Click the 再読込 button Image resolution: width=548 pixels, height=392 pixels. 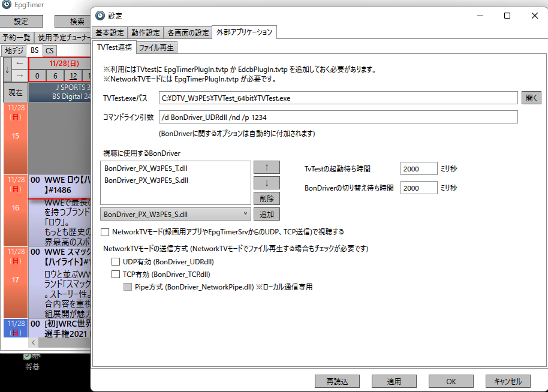pyautogui.click(x=338, y=381)
